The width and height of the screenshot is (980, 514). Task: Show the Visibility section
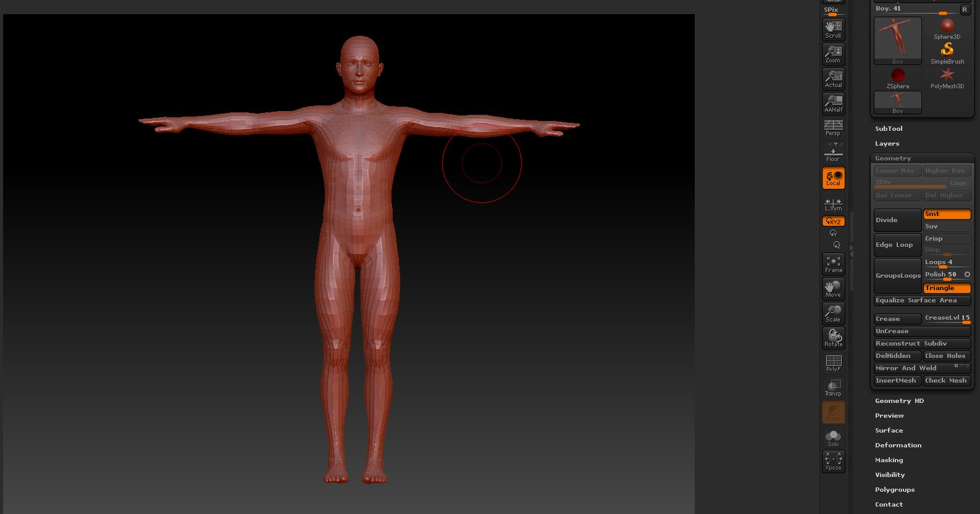tap(890, 475)
